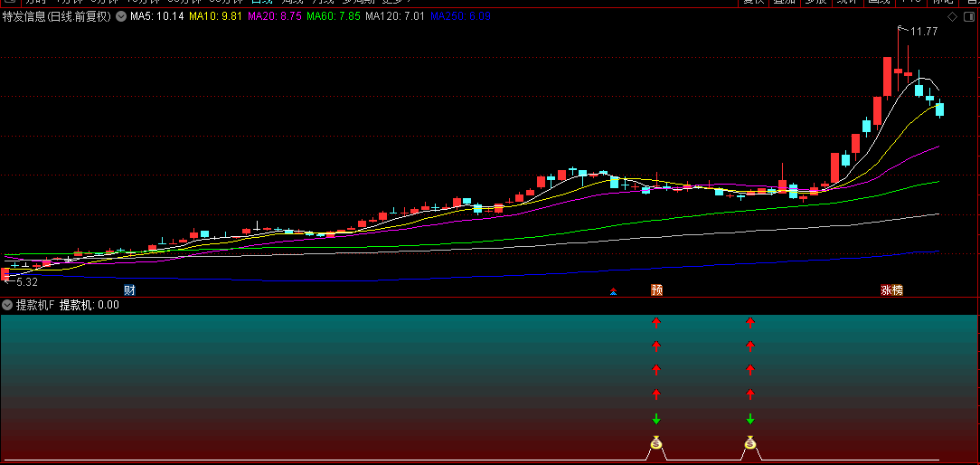Click the diamond icon at chart corner
The image size is (980, 465).
click(952, 17)
